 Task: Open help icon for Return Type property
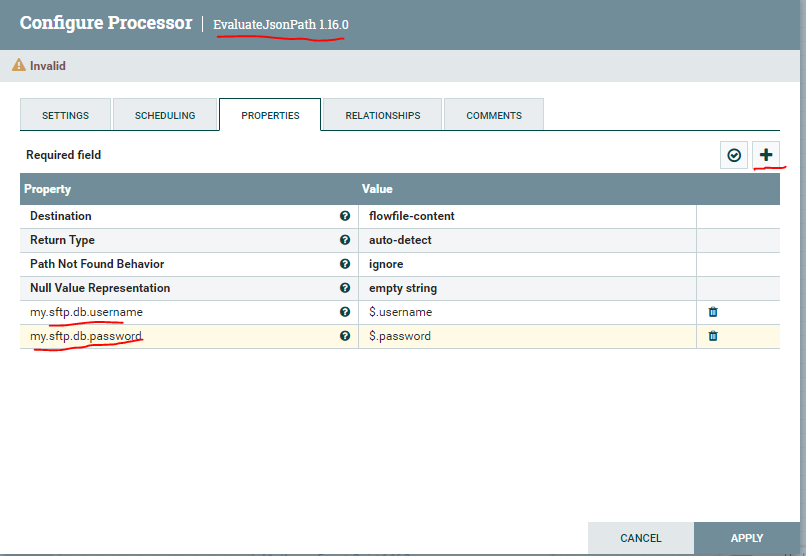coord(345,240)
